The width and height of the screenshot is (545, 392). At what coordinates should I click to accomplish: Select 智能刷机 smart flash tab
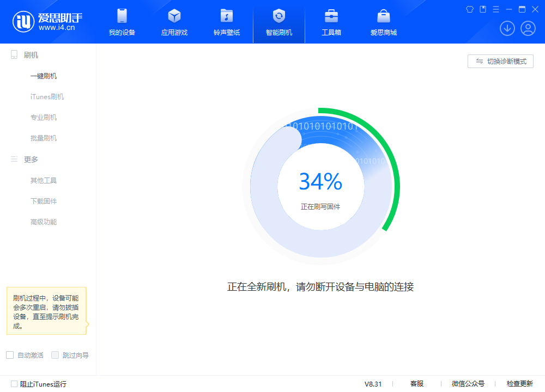(x=278, y=22)
